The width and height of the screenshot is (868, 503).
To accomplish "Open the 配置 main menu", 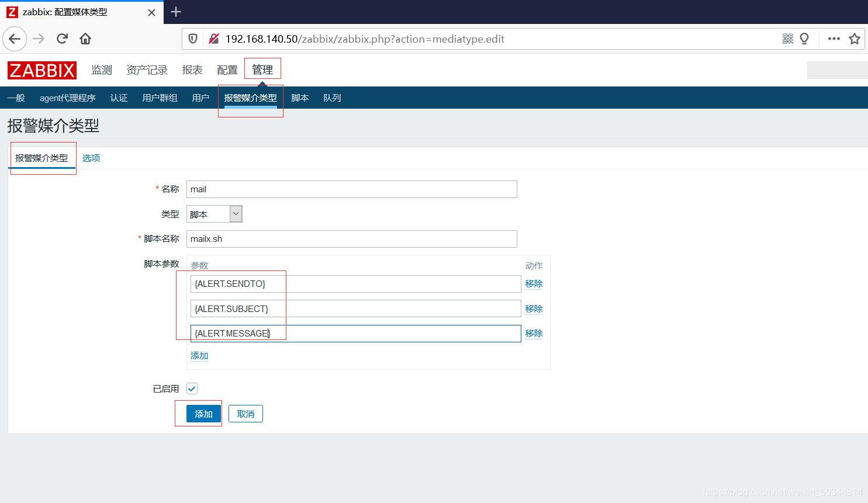I will [x=227, y=70].
